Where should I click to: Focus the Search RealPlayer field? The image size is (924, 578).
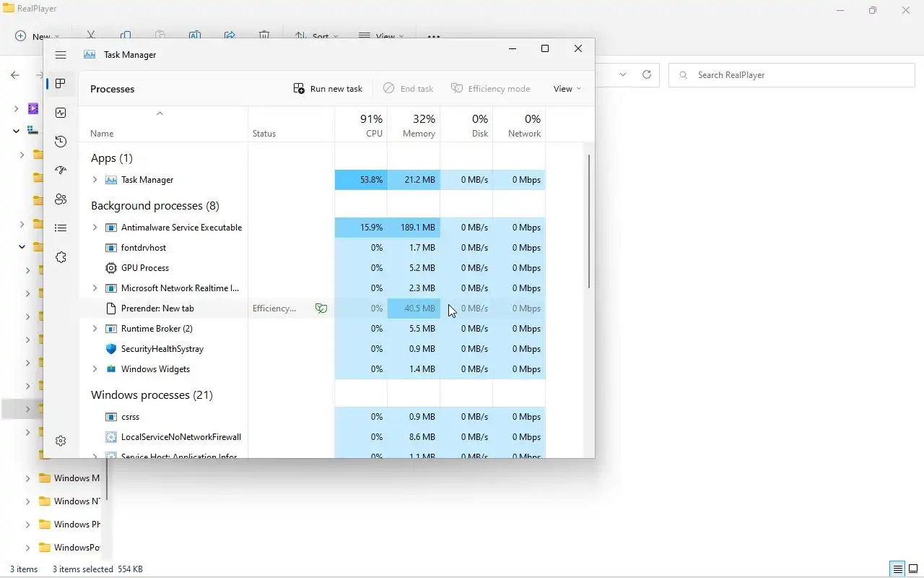[x=792, y=75]
